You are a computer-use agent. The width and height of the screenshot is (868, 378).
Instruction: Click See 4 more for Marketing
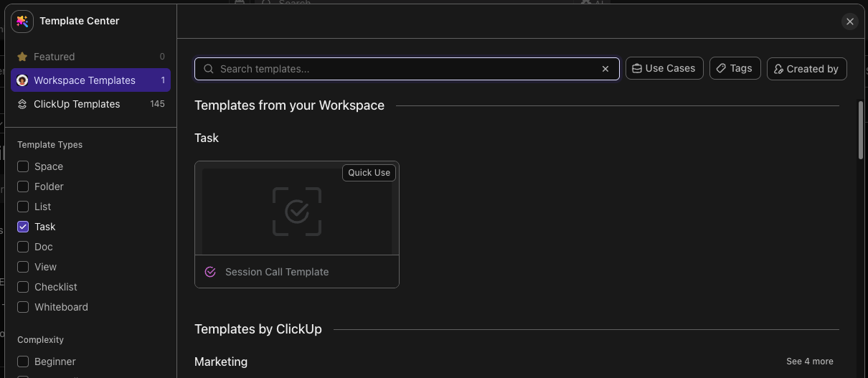pos(810,362)
